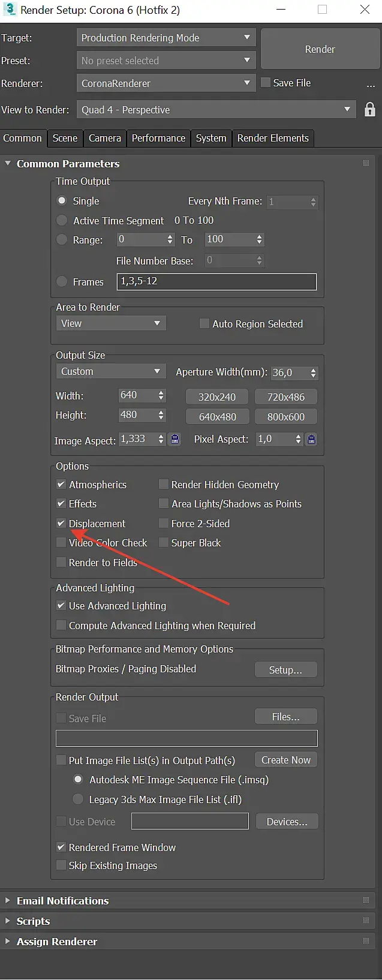Open the View to Render dropdown

coord(216,110)
